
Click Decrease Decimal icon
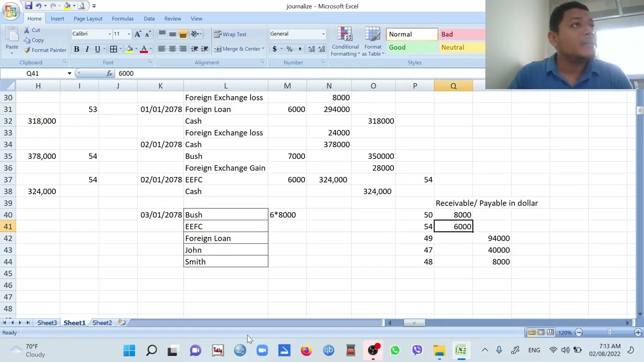pyautogui.click(x=321, y=49)
